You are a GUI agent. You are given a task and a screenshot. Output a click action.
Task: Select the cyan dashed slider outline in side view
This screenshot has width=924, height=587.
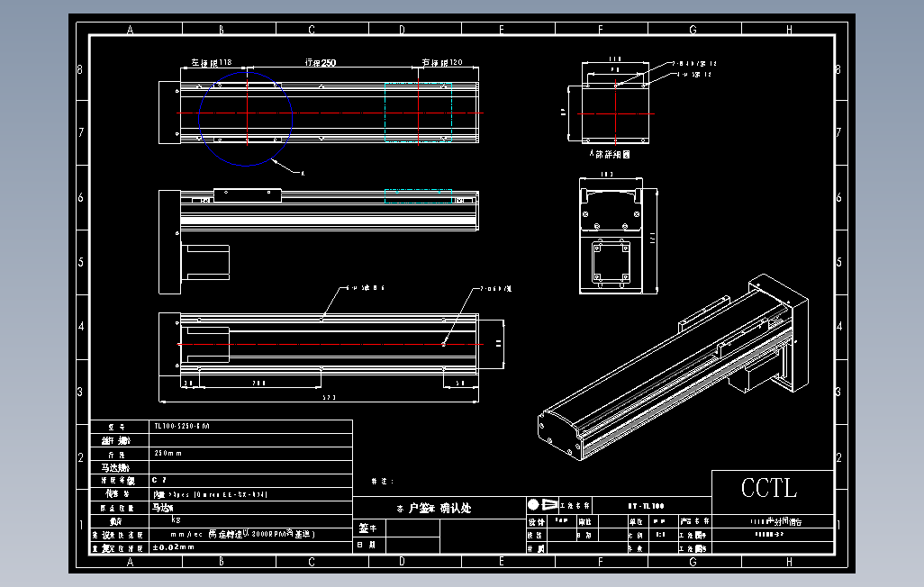(x=419, y=196)
